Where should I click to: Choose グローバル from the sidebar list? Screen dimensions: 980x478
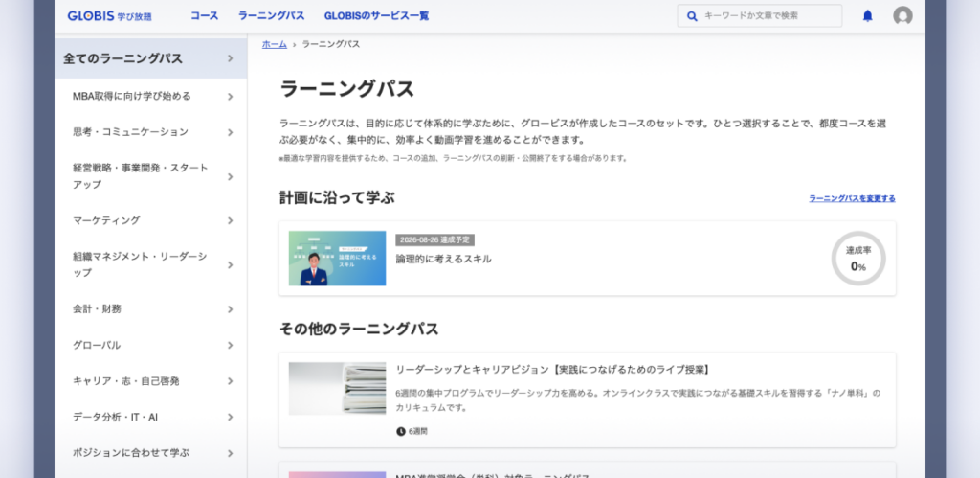[97, 345]
